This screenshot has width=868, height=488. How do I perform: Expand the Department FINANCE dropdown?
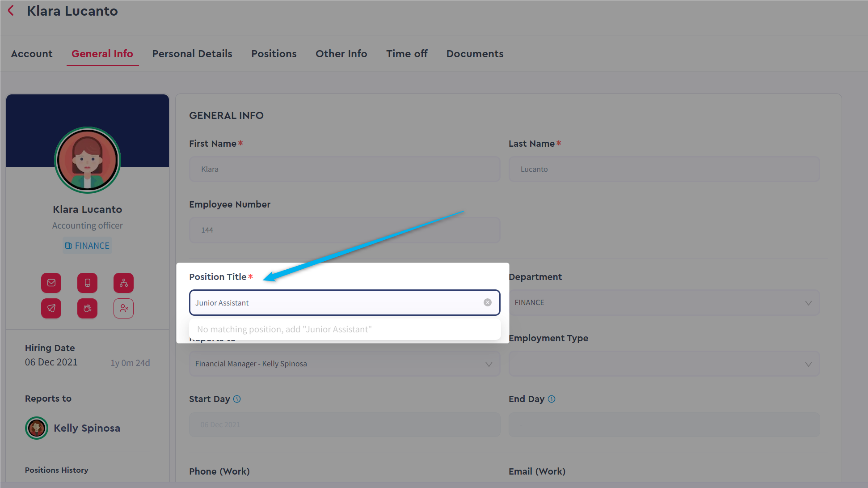pyautogui.click(x=664, y=303)
